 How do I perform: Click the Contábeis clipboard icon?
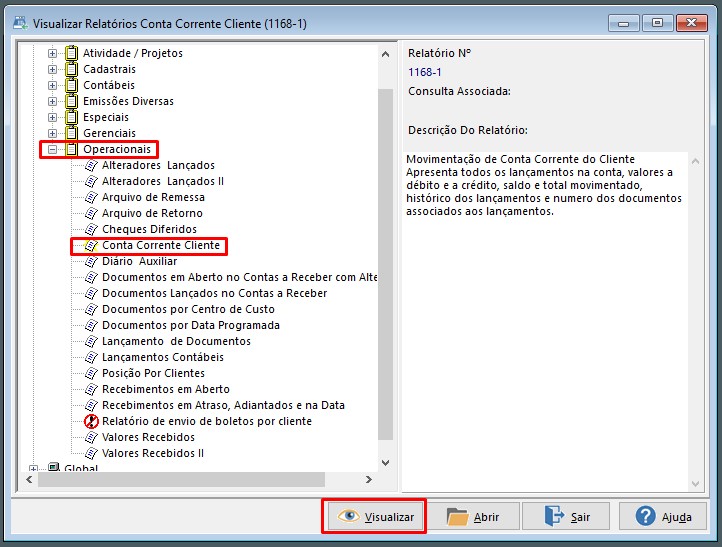pyautogui.click(x=71, y=85)
